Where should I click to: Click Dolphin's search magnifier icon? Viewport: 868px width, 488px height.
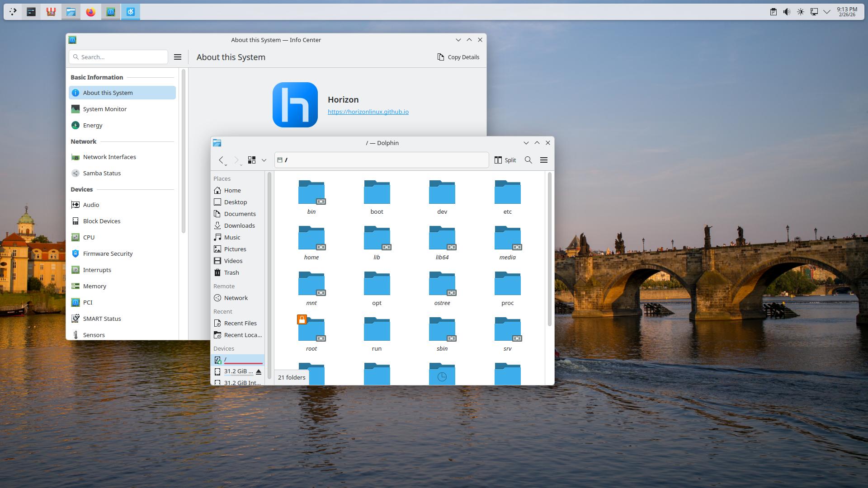click(x=528, y=160)
